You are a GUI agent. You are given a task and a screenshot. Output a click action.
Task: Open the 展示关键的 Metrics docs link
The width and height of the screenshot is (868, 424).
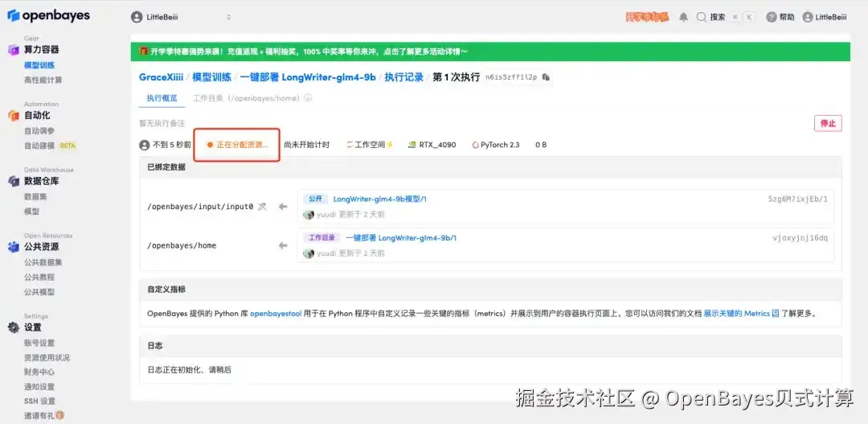point(737,313)
